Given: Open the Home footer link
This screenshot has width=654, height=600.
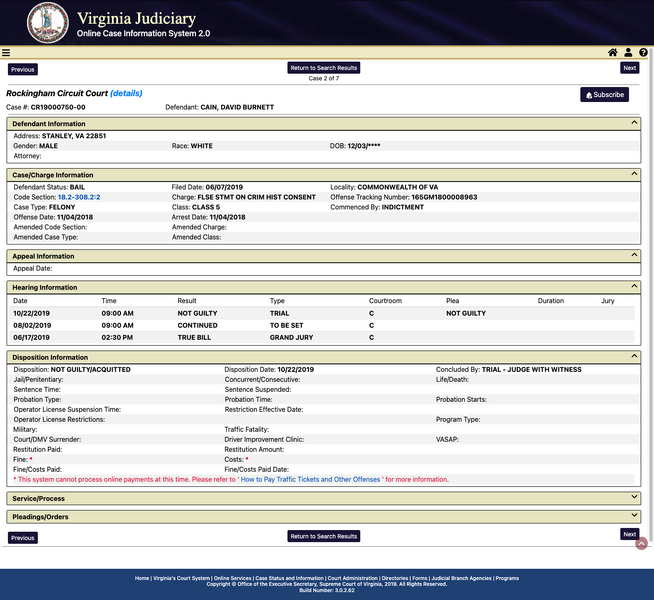Looking at the screenshot, I should coord(142,578).
